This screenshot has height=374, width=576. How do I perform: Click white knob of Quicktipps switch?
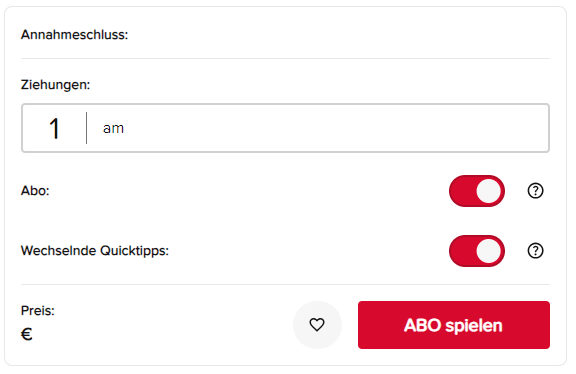(489, 251)
